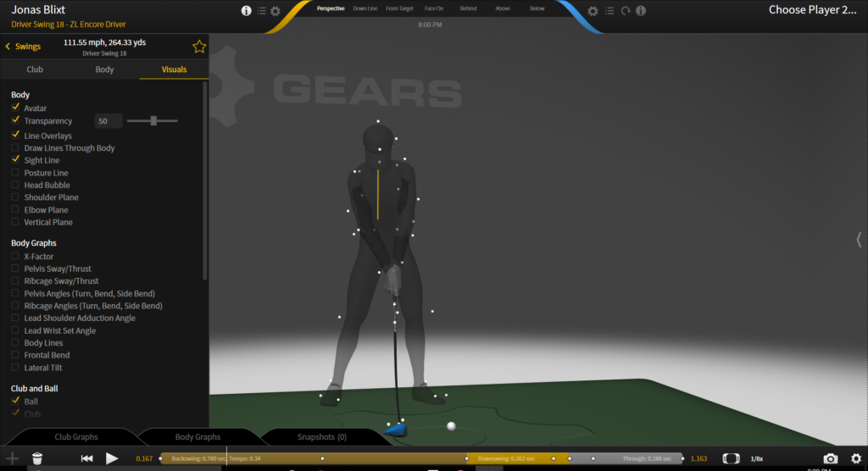
Task: Uncheck the Ball checkbox
Action: (x=15, y=401)
